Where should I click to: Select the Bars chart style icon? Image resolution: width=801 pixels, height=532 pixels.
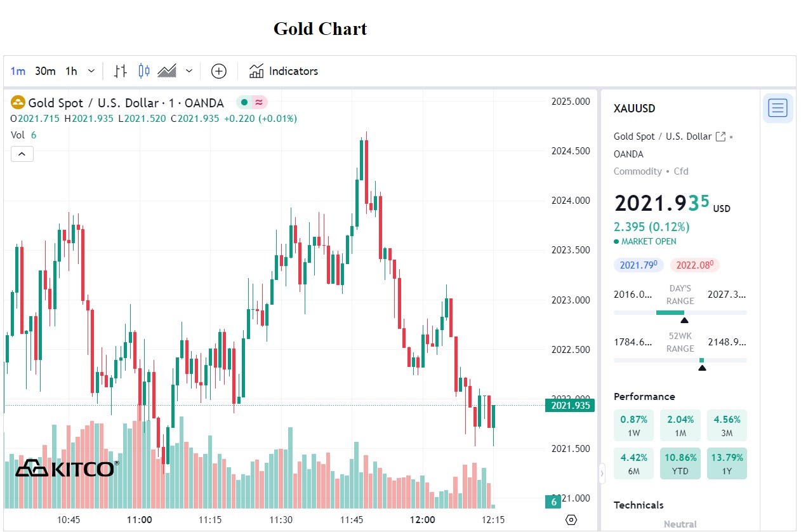(121, 71)
